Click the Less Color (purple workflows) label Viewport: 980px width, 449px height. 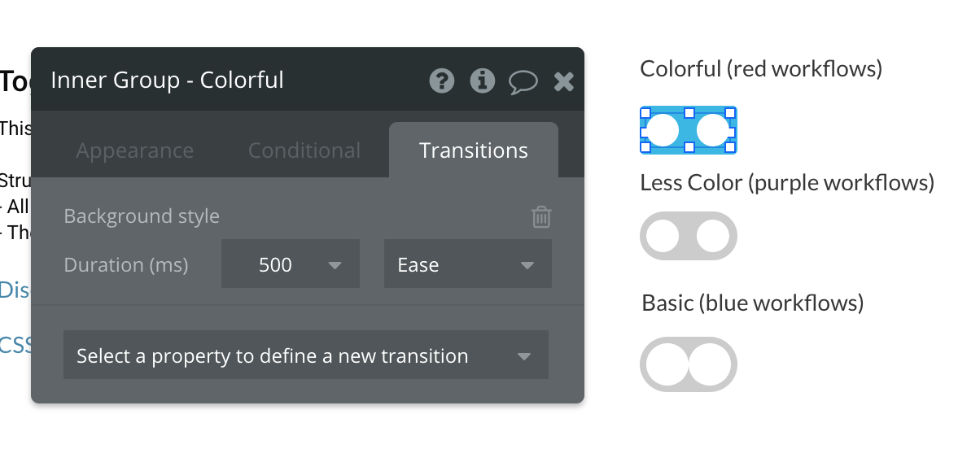(x=787, y=183)
